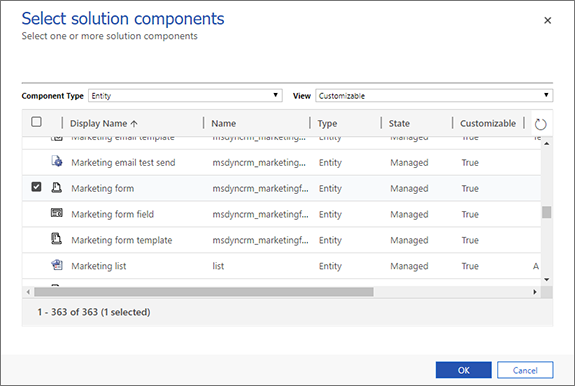Click the horizontal scrollbar thumb

[x=204, y=292]
